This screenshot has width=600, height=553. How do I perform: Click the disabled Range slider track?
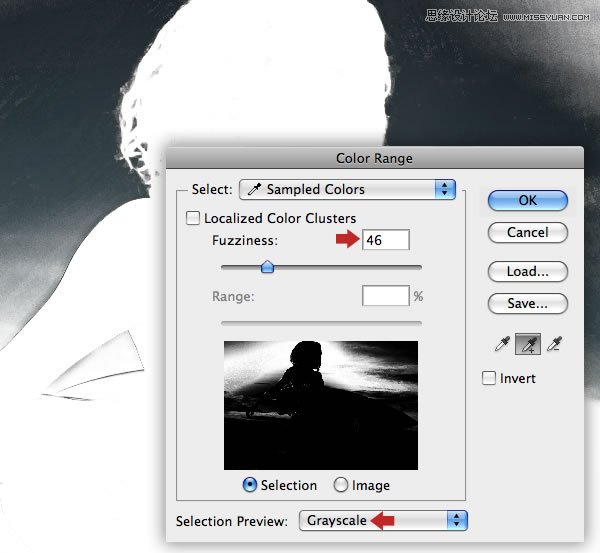(x=321, y=322)
